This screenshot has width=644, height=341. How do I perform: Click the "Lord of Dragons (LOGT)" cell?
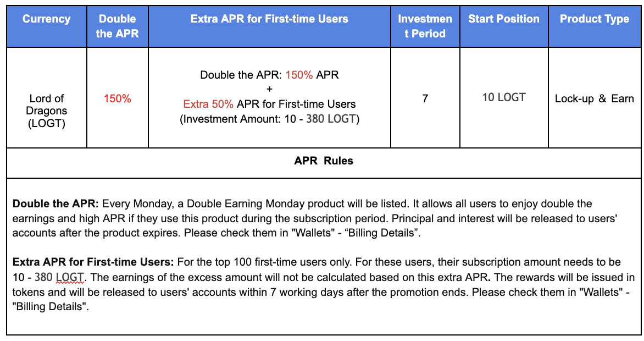point(47,111)
